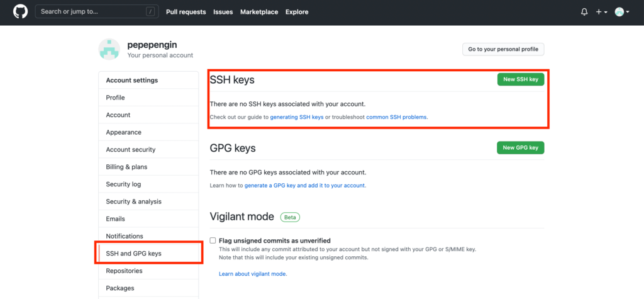
Task: Open the generating SSH keys guide link
Action: (297, 117)
